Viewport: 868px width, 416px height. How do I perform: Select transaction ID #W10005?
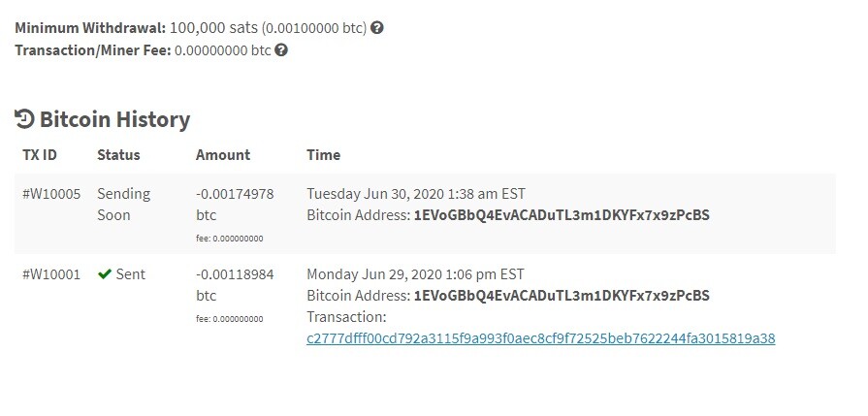pyautogui.click(x=51, y=194)
